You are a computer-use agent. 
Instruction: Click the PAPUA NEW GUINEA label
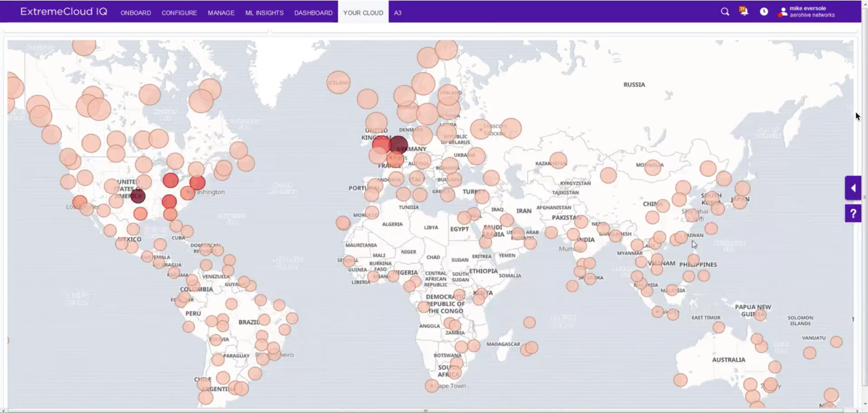point(753,311)
